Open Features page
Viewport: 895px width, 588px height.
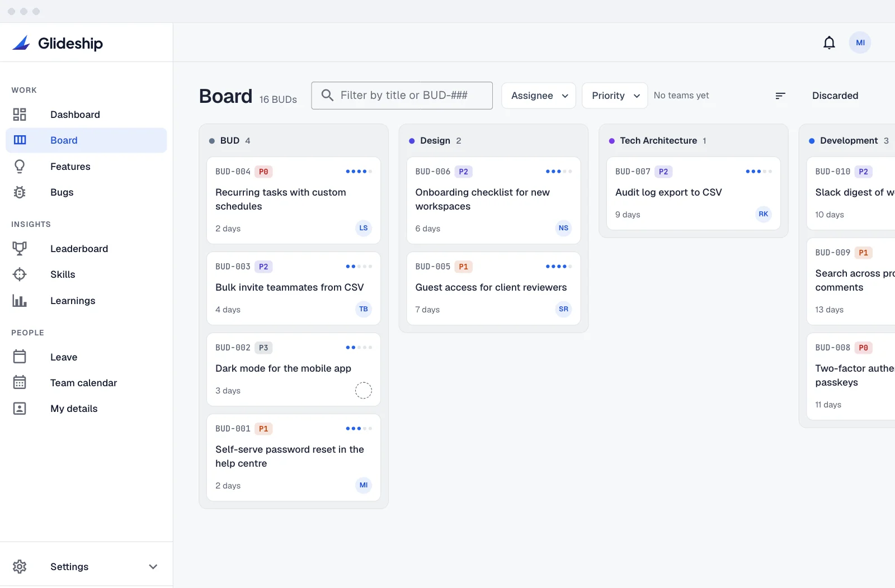coord(86,167)
